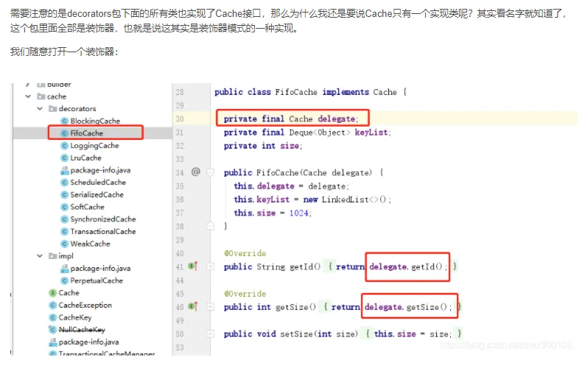Click the class icon beside TransactionalCache
Screen dimensions: 588x371
(x=65, y=232)
